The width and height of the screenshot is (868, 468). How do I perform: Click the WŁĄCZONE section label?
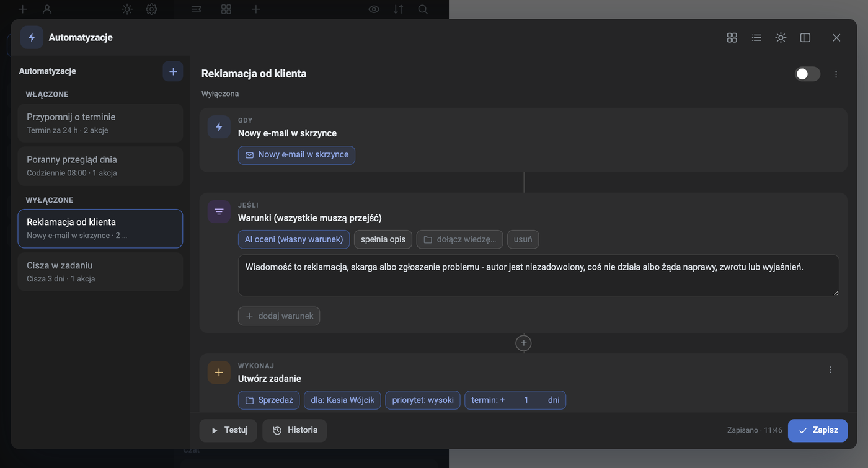(47, 94)
